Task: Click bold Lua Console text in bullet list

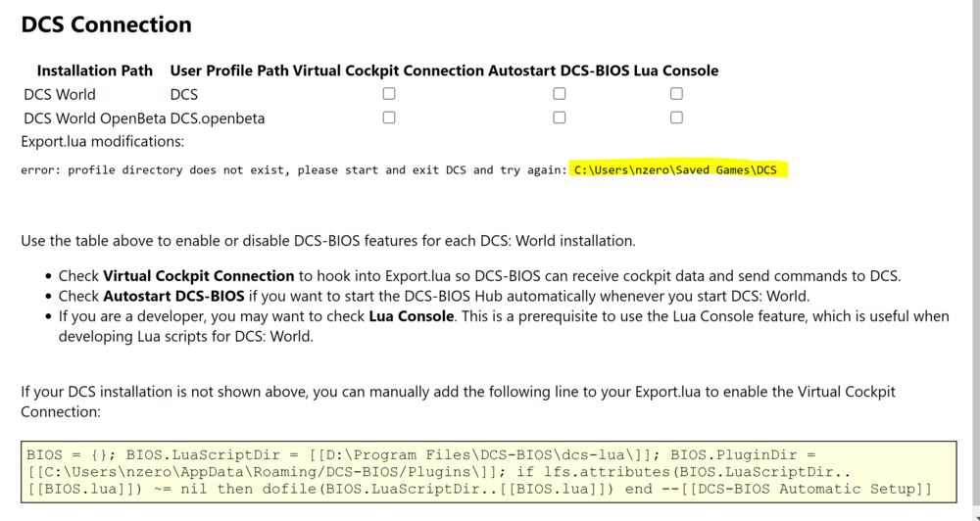Action: pyautogui.click(x=411, y=316)
